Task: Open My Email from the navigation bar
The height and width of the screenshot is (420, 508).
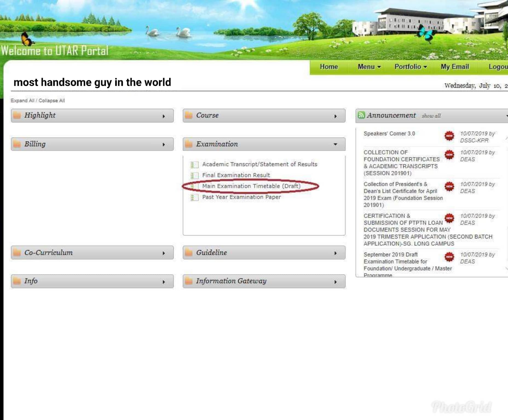Action: point(455,67)
